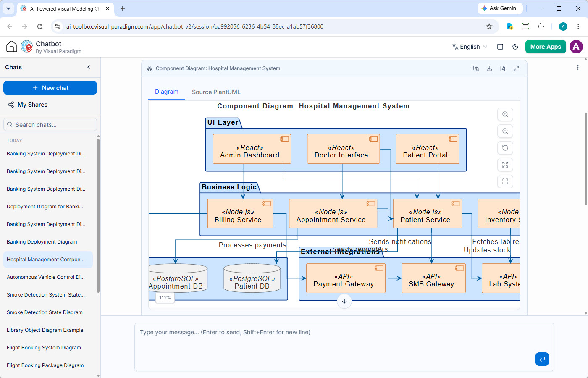Switch to the Diagram tab
Screen dimensions: 588x378
tap(167, 92)
